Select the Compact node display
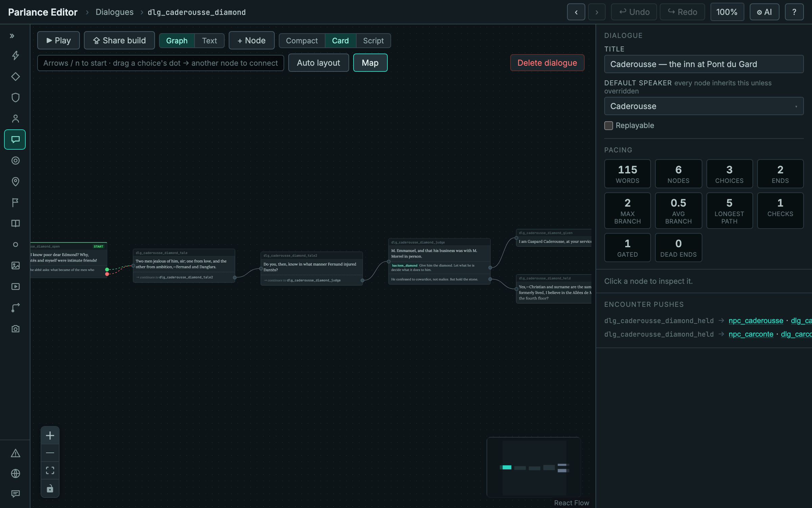The width and height of the screenshot is (812, 508). pos(302,41)
